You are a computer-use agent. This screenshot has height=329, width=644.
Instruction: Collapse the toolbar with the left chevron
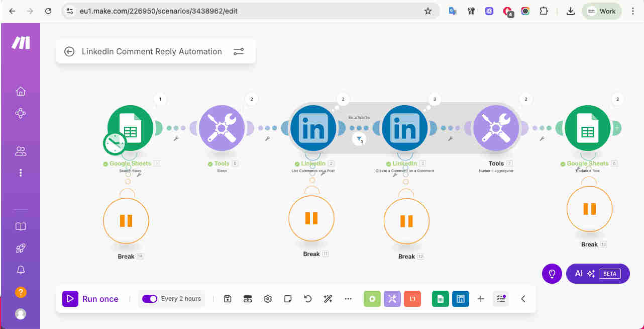coord(523,299)
